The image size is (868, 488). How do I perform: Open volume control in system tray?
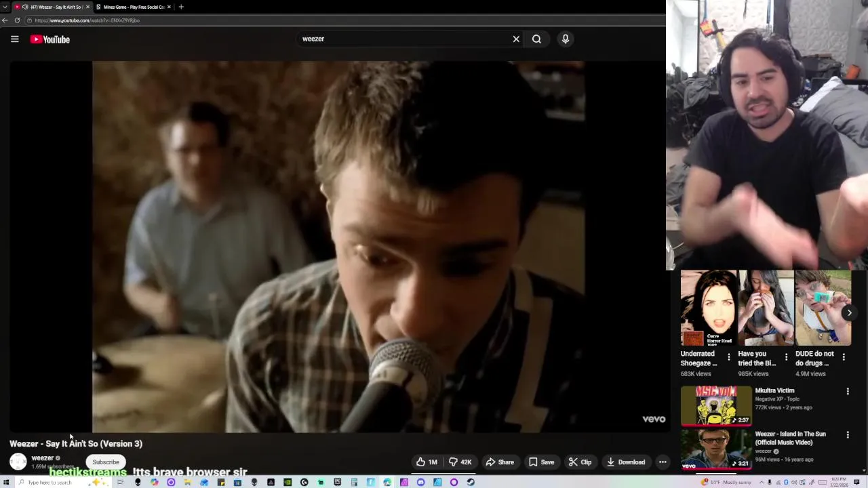pyautogui.click(x=794, y=482)
